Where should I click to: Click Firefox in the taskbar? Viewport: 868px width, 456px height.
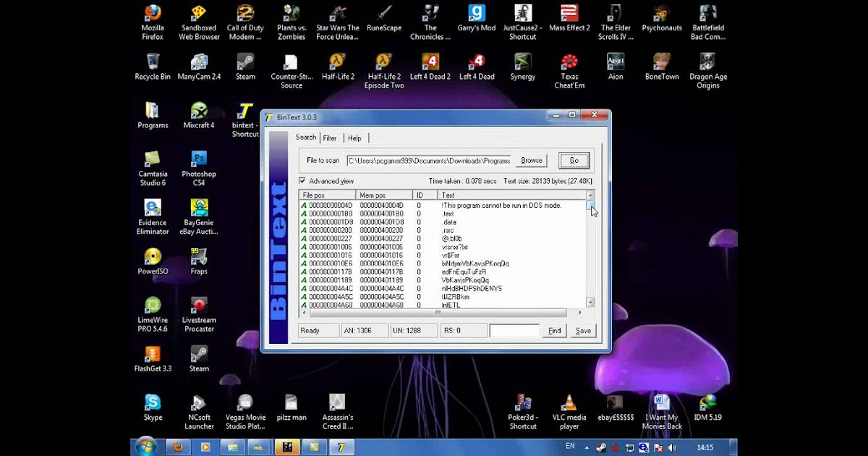click(x=178, y=447)
